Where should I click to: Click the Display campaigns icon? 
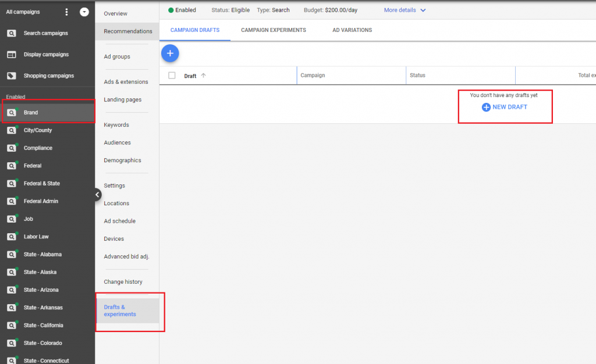point(12,55)
